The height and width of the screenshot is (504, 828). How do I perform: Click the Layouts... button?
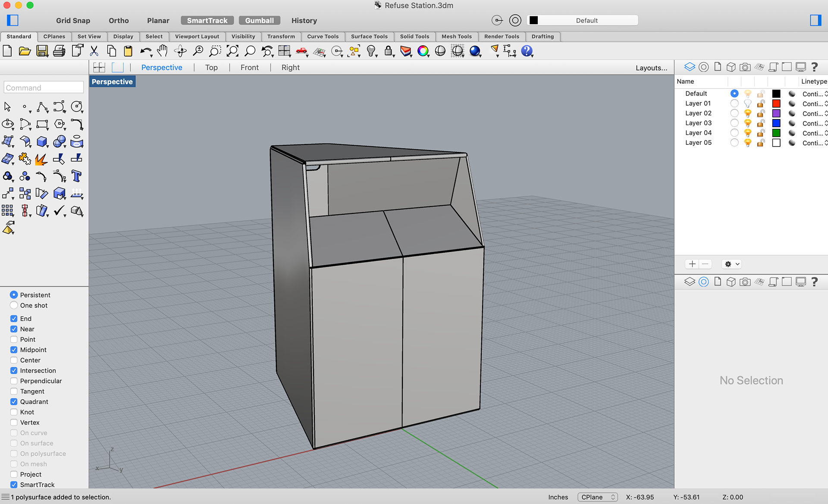[x=651, y=68]
